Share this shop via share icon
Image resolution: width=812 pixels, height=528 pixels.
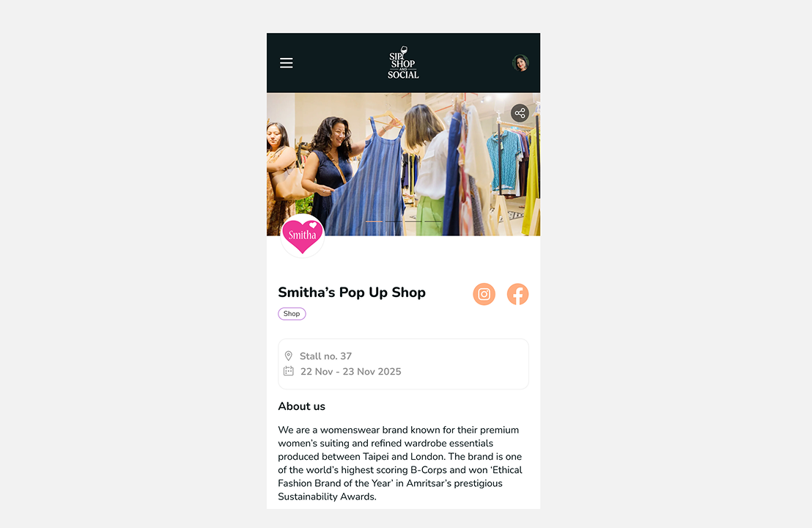coord(520,113)
